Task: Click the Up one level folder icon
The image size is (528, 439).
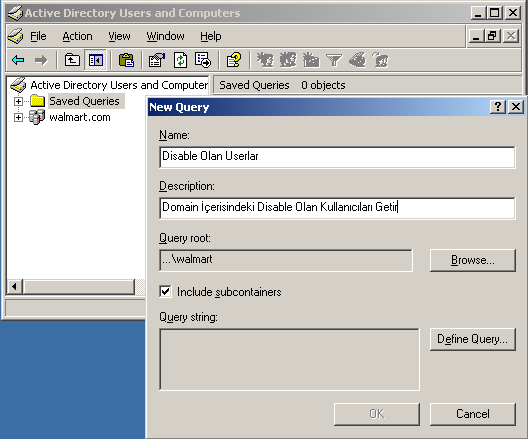Action: tap(72, 60)
